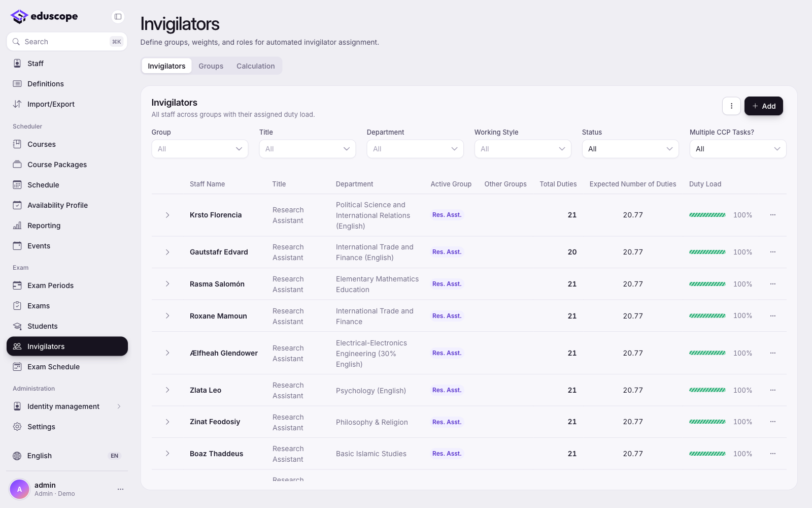Open the Staff page from sidebar
This screenshot has width=812, height=508.
click(67, 63)
